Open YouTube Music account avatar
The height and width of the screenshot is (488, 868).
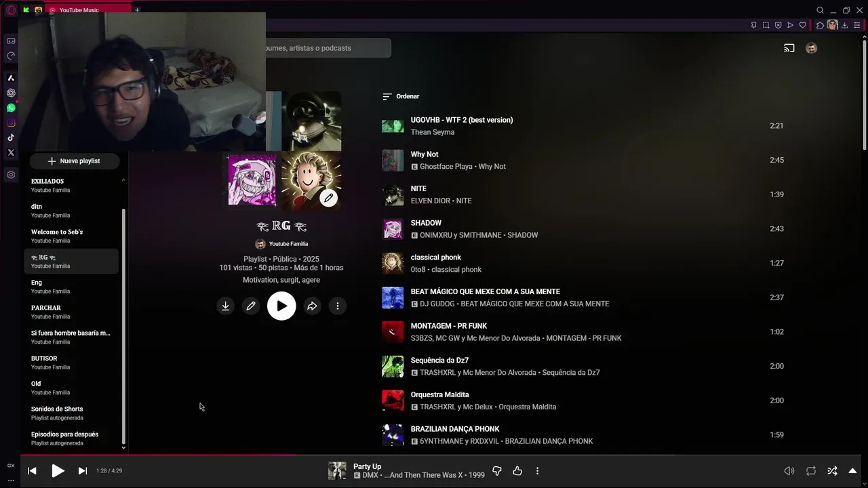tap(811, 48)
